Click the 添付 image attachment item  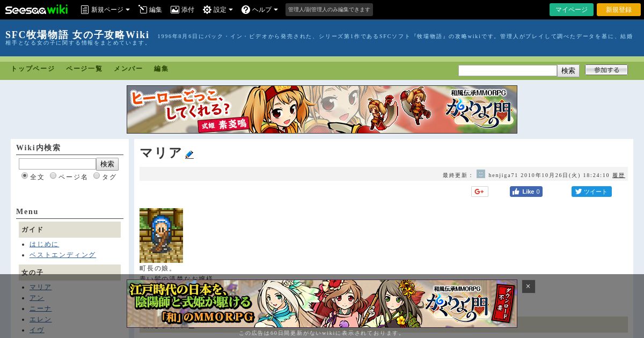(x=182, y=10)
